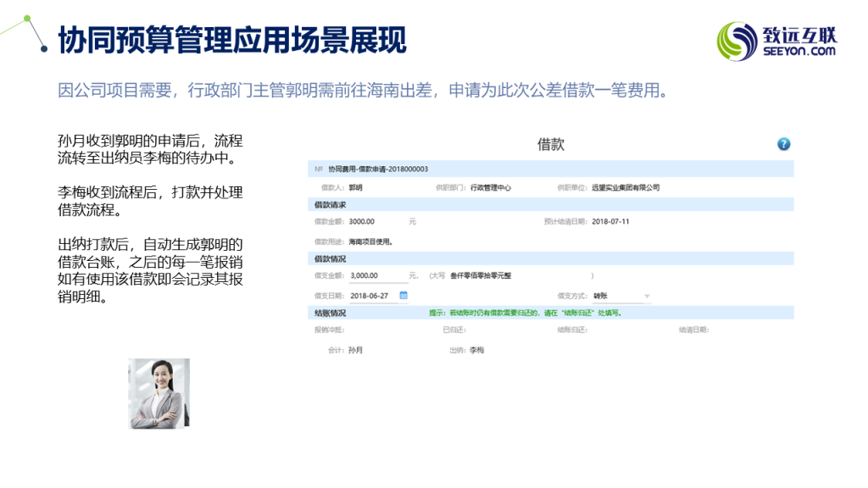Click the form number 协同费用-借款申请-2018000003
Image resolution: width=868 pixels, height=488 pixels.
(x=378, y=169)
